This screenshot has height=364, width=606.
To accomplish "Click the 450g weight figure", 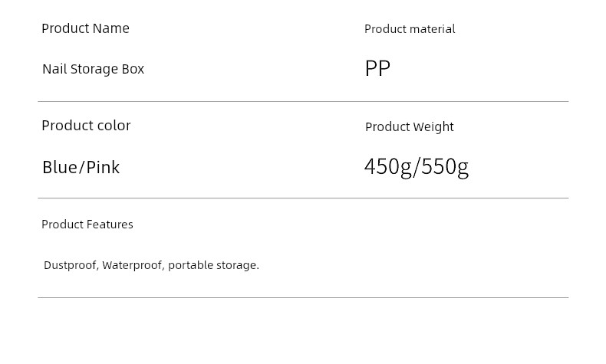I will click(x=388, y=168).
